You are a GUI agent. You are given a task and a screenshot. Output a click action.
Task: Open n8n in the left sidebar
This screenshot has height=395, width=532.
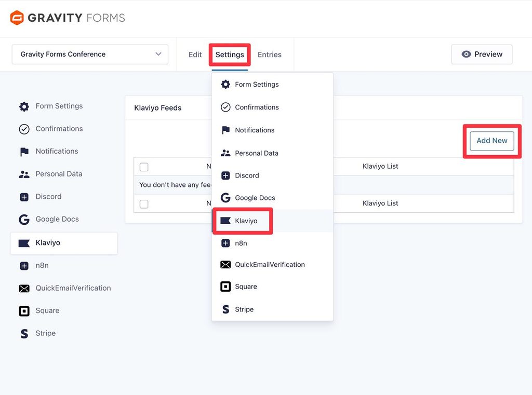64,266
